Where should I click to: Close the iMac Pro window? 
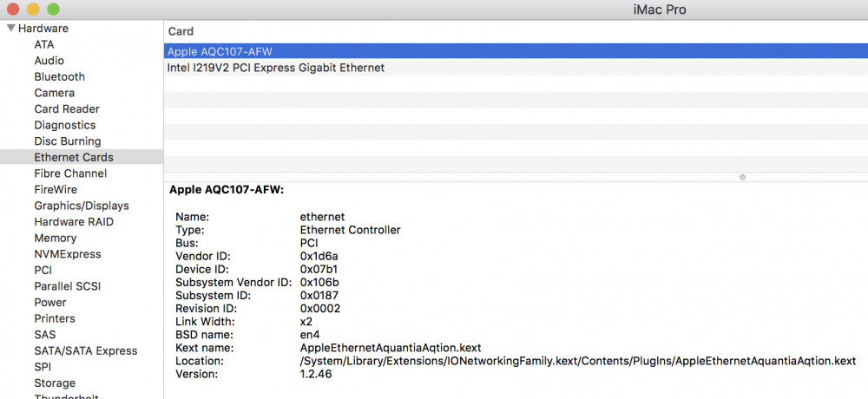tap(12, 10)
